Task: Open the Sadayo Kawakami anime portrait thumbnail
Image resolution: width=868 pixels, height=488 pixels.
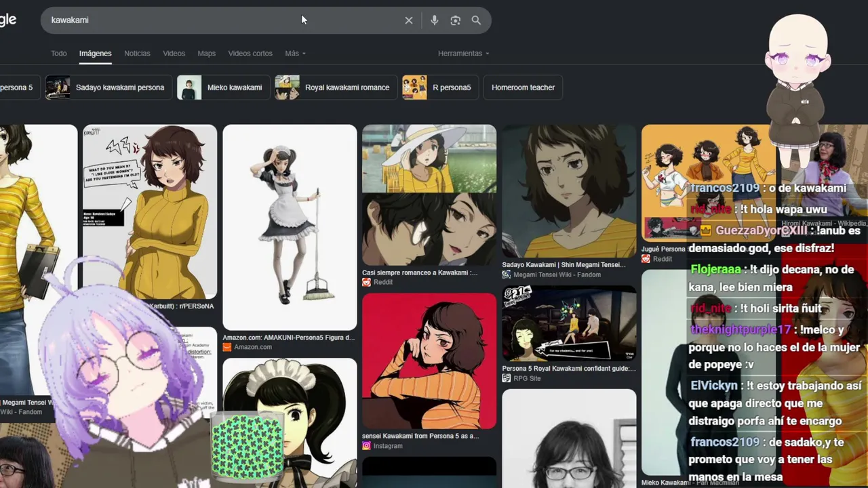Action: (x=569, y=191)
